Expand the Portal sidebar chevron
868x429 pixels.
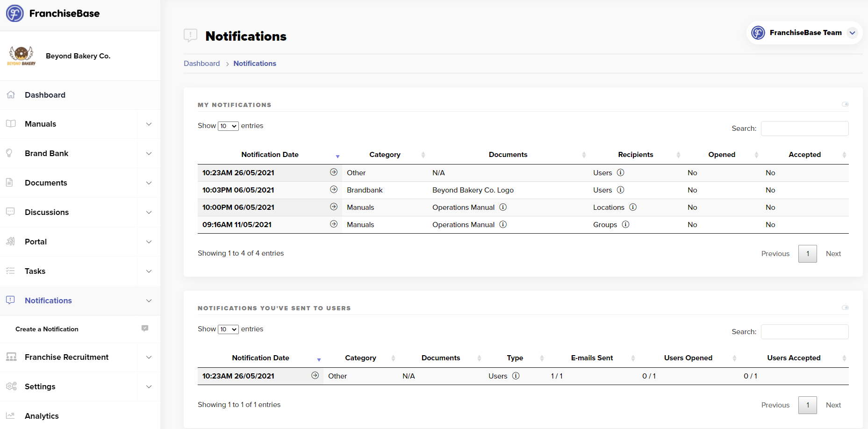tap(149, 242)
